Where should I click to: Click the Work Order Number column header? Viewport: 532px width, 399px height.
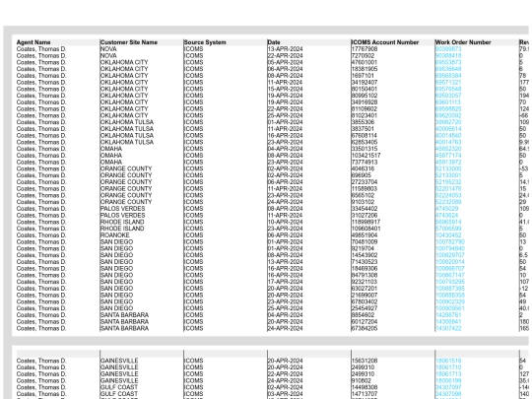[x=463, y=42]
